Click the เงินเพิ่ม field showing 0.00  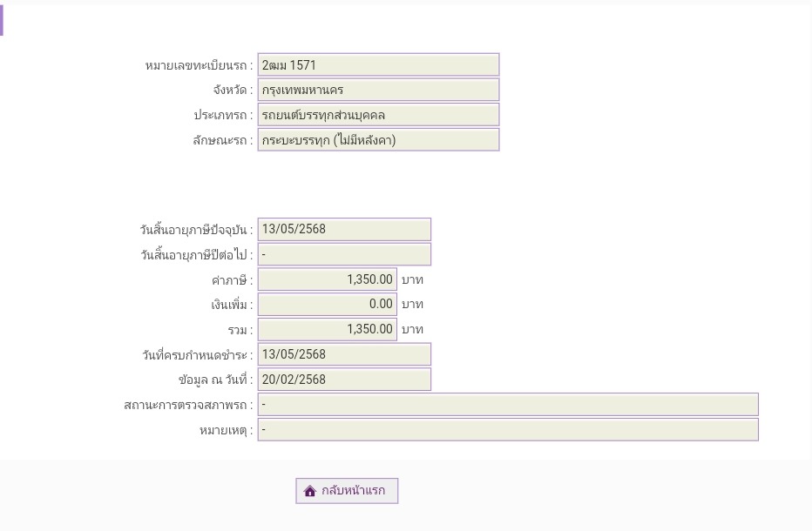point(328,305)
